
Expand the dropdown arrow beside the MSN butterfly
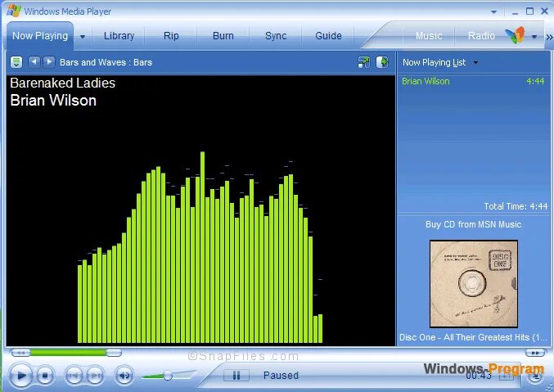[534, 36]
